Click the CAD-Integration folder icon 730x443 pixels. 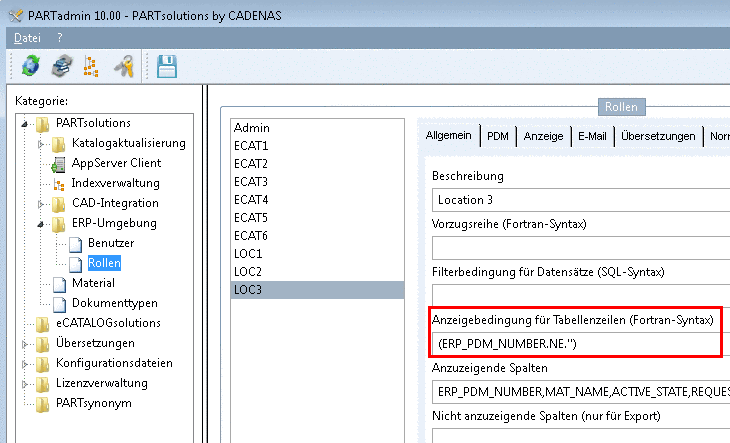pos(59,204)
